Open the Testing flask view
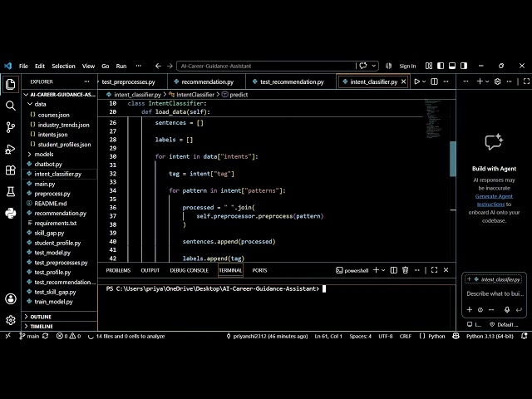The image size is (532, 399). coord(11,192)
